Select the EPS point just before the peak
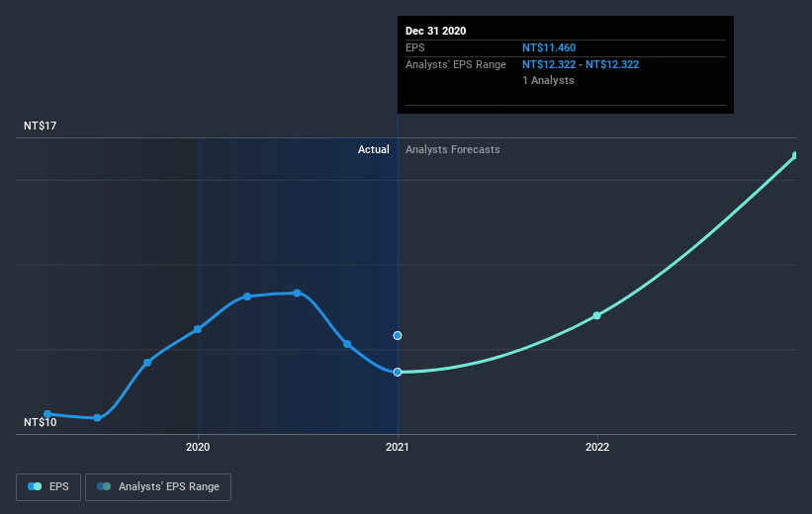Viewport: 812px width, 514px height. click(x=247, y=297)
